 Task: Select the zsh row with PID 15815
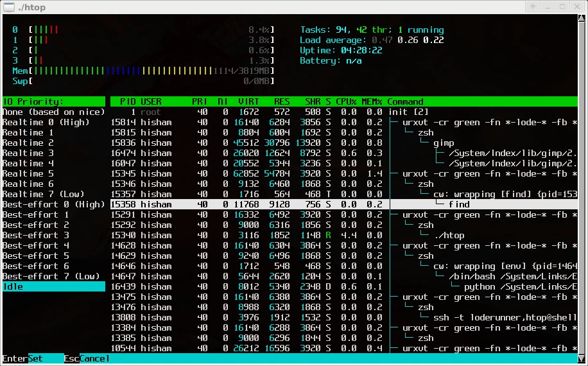tap(344, 132)
